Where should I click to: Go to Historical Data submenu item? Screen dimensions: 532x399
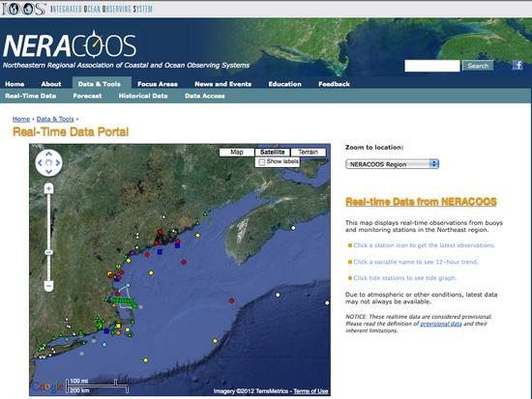143,96
